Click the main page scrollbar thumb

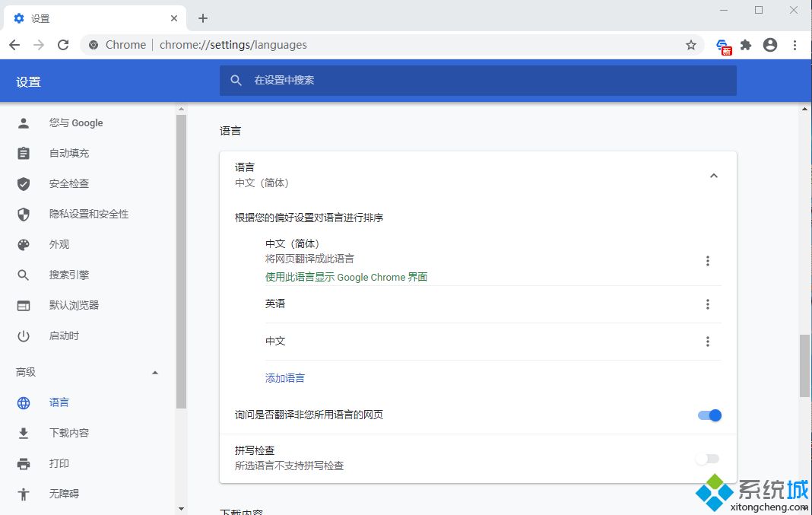(x=804, y=366)
